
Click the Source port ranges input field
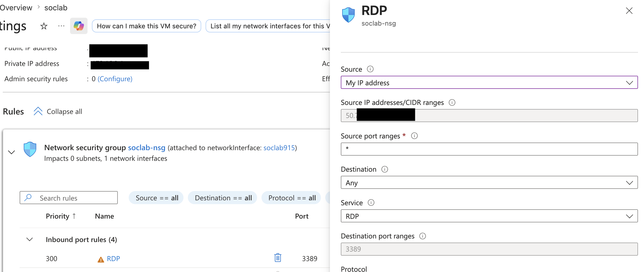point(489,149)
